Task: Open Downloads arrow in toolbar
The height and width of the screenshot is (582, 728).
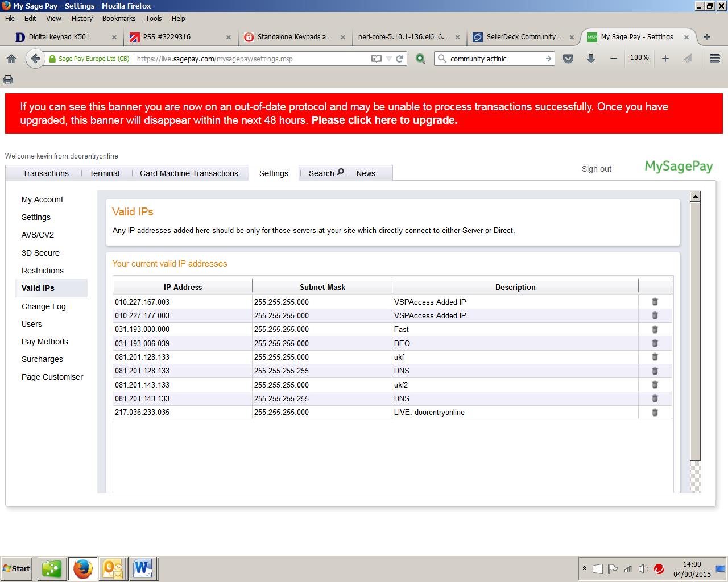Action: [591, 59]
